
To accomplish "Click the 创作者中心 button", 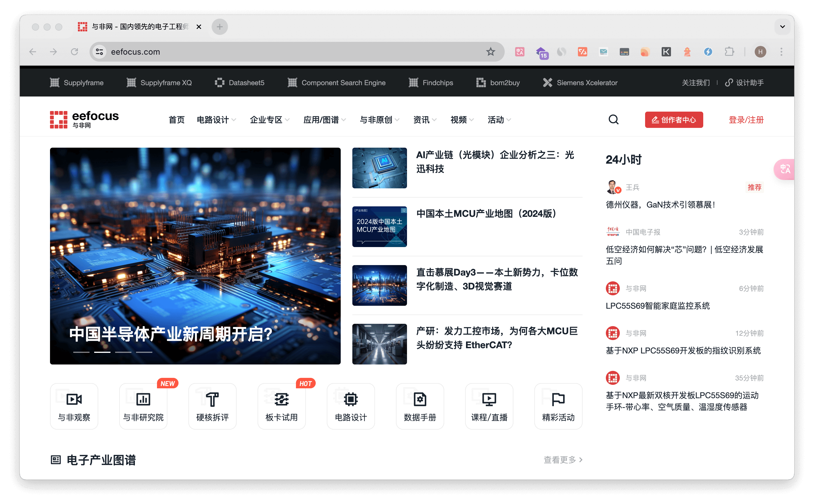I will coord(674,120).
